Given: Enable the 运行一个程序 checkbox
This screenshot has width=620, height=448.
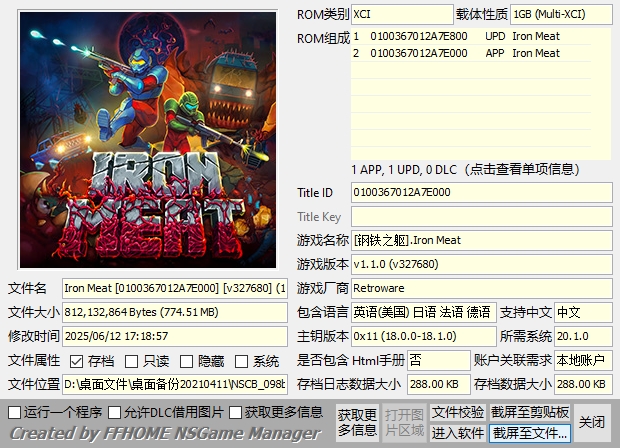Looking at the screenshot, I should 15,412.
